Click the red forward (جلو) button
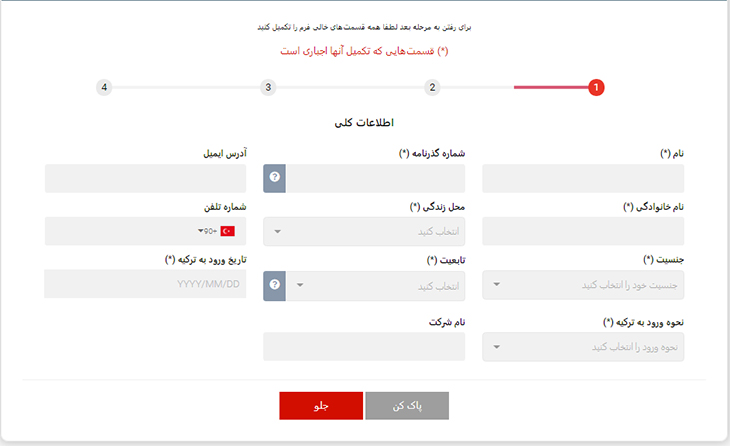The image size is (730, 446). [x=321, y=406]
